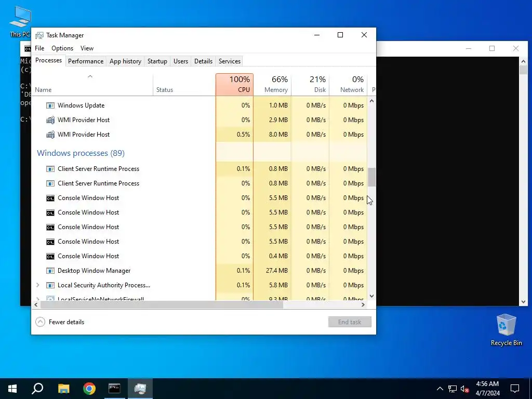Sort by the Network column header
Screen dimensions: 532x399
[348, 85]
